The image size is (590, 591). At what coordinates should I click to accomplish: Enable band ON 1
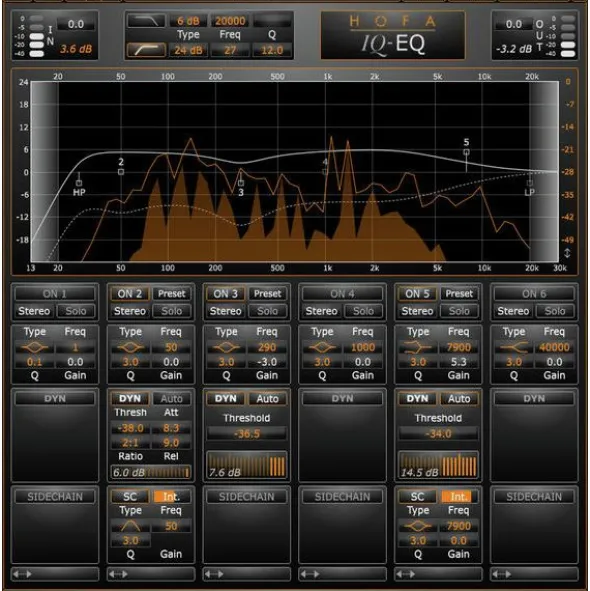[x=55, y=294]
